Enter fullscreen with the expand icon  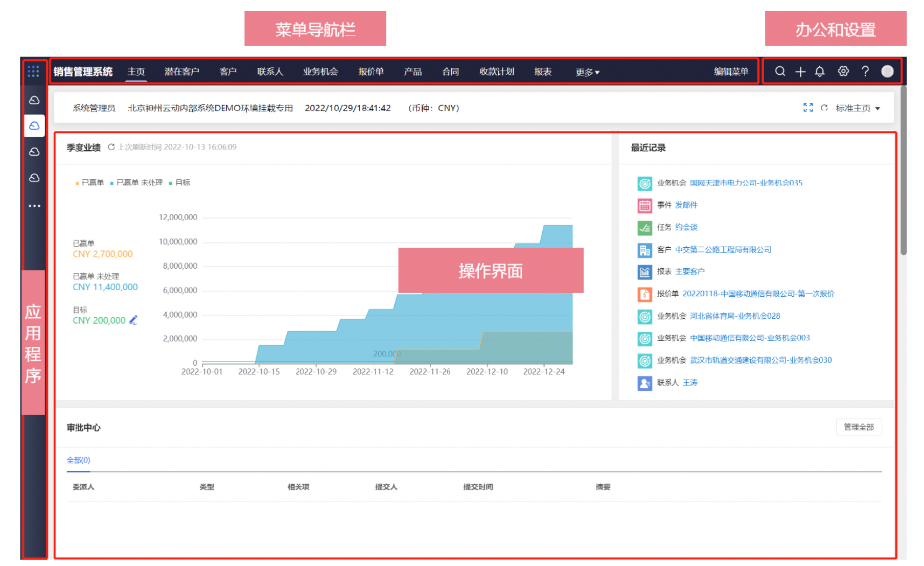pos(808,108)
